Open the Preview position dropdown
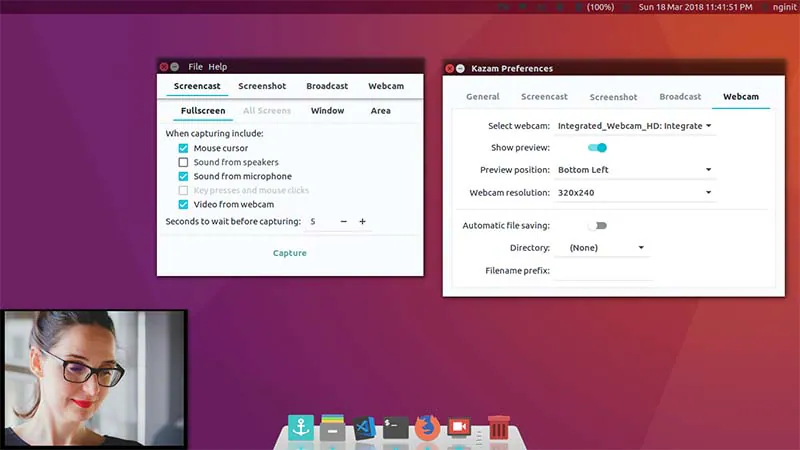 pos(635,169)
